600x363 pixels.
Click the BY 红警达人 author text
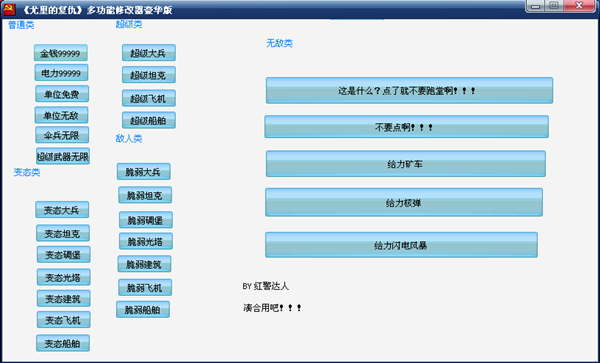coord(266,286)
